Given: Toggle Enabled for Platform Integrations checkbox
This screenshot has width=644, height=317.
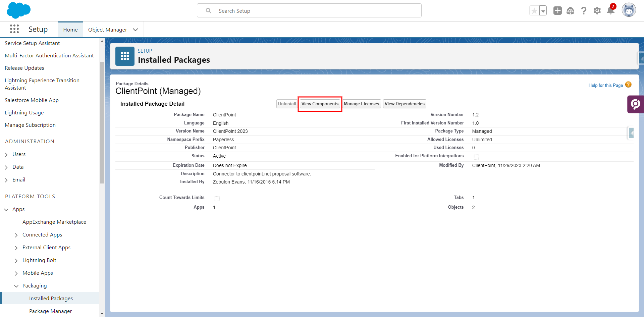Looking at the screenshot, I should pos(476,157).
